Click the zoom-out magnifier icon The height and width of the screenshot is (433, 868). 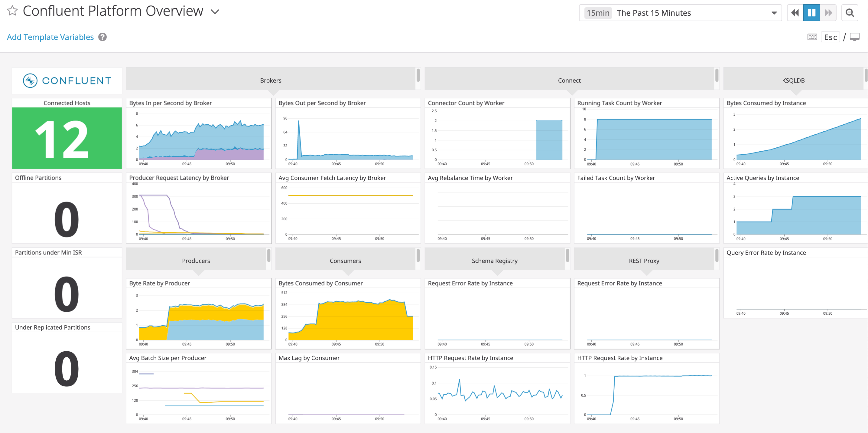point(850,12)
